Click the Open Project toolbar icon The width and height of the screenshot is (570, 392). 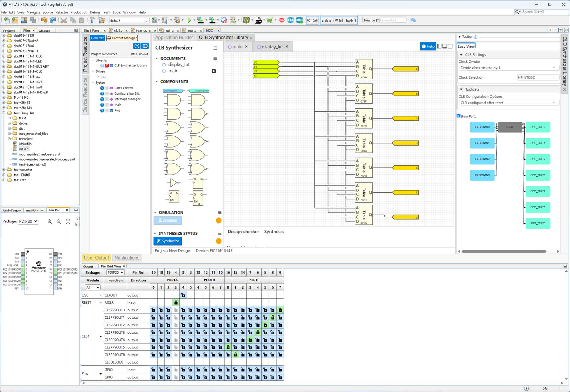(x=24, y=20)
